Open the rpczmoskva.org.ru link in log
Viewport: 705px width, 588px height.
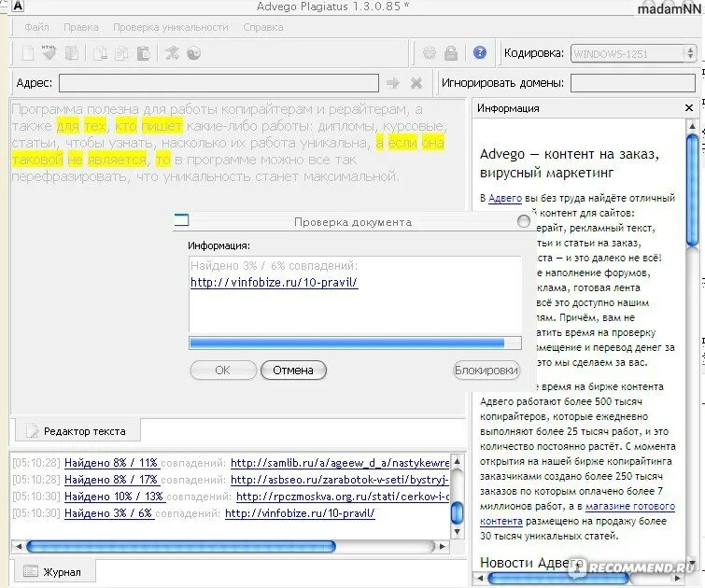click(343, 497)
